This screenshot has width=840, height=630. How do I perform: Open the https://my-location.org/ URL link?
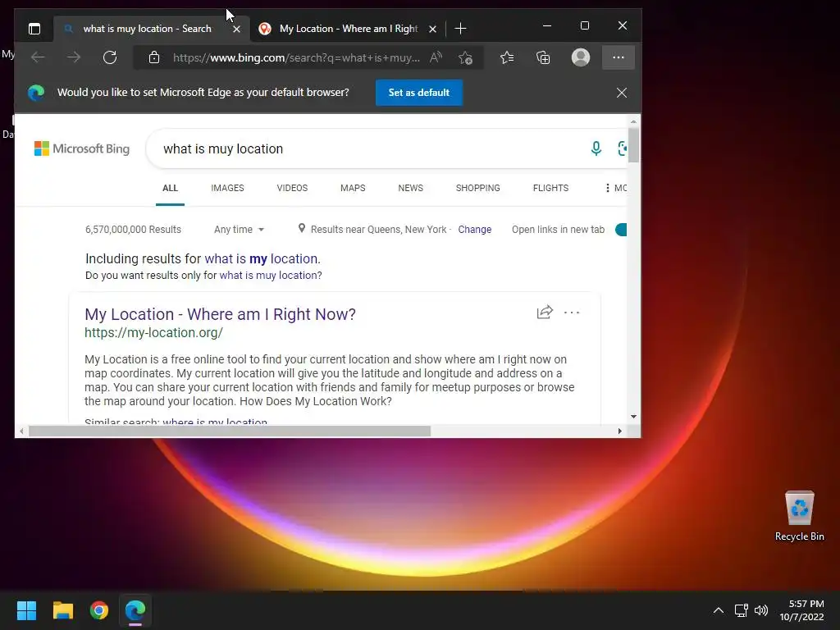(153, 333)
